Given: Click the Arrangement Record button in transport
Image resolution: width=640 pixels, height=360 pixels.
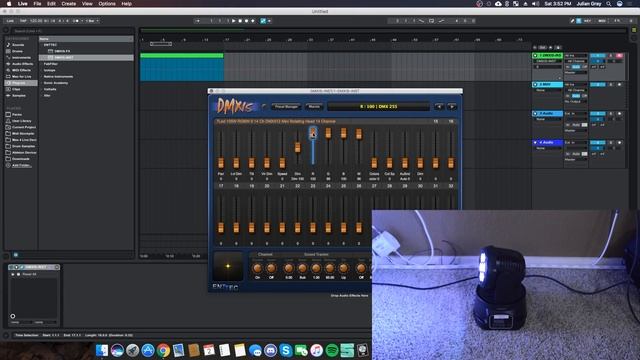Looking at the screenshot, I should (x=246, y=20).
